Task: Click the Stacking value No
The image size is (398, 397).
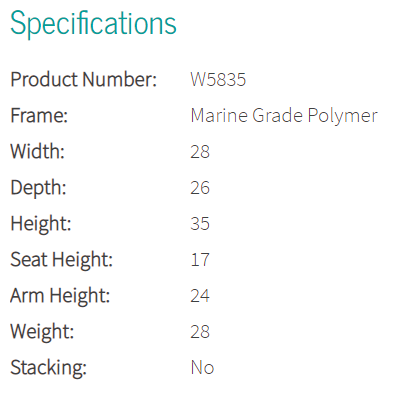Action: 202,368
